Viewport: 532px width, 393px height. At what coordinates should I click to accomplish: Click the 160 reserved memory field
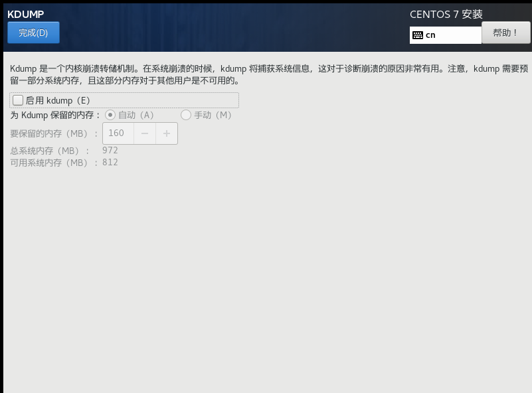pos(118,133)
